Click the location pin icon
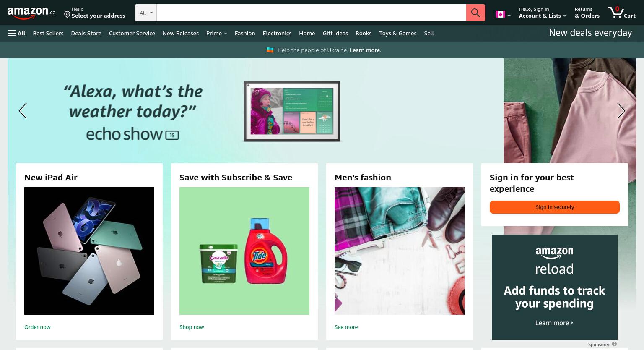Image resolution: width=644 pixels, height=350 pixels. point(67,15)
